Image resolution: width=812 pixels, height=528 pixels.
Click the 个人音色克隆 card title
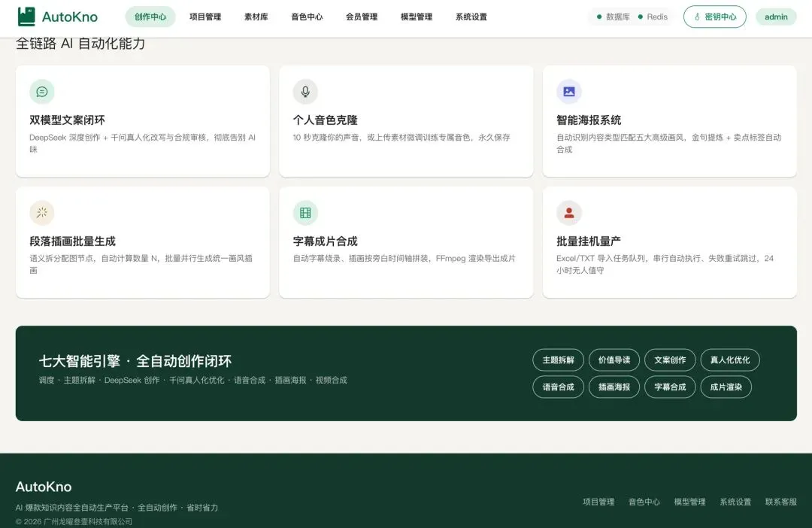(x=326, y=120)
